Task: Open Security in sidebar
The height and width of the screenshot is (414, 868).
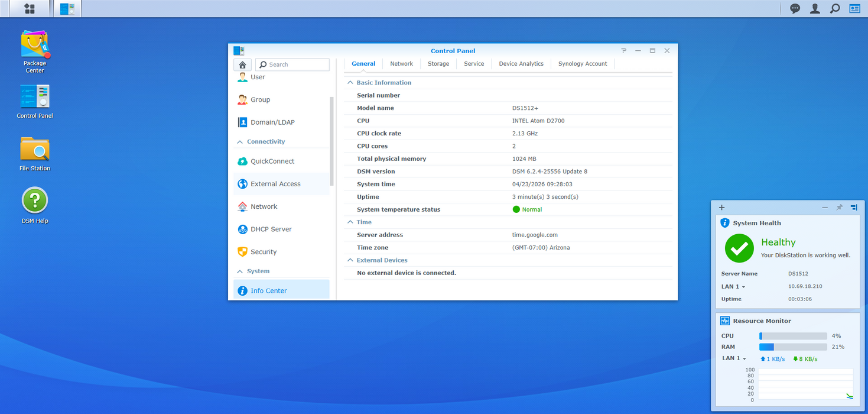Action: [x=281, y=252]
